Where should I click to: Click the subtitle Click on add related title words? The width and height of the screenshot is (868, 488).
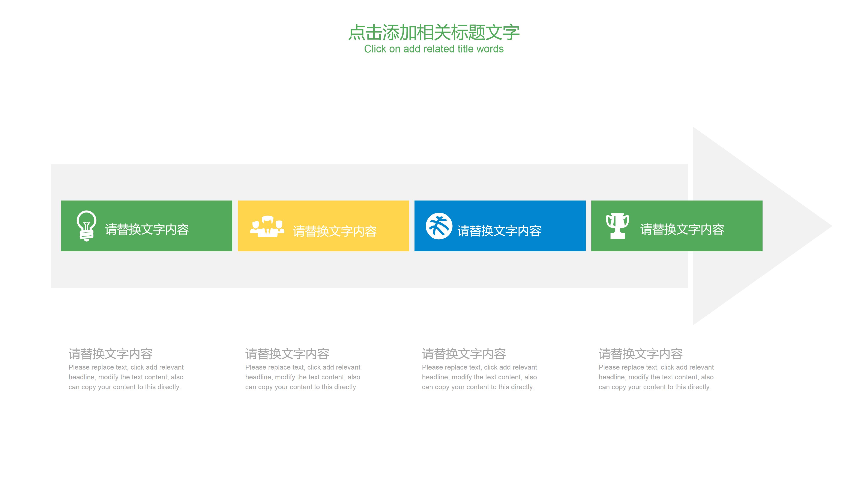(x=434, y=49)
